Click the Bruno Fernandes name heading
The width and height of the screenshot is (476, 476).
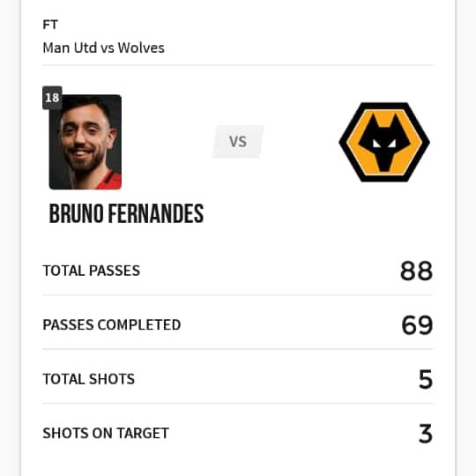pyautogui.click(x=126, y=213)
